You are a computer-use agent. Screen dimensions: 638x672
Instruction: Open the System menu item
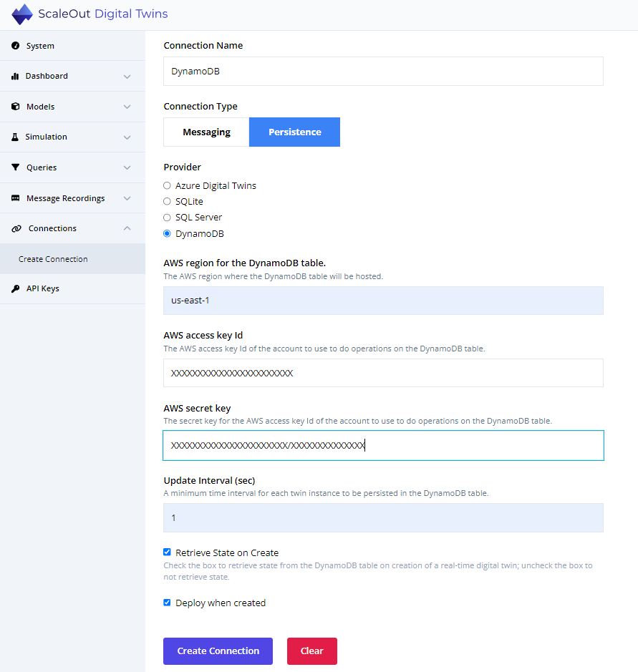pos(72,45)
